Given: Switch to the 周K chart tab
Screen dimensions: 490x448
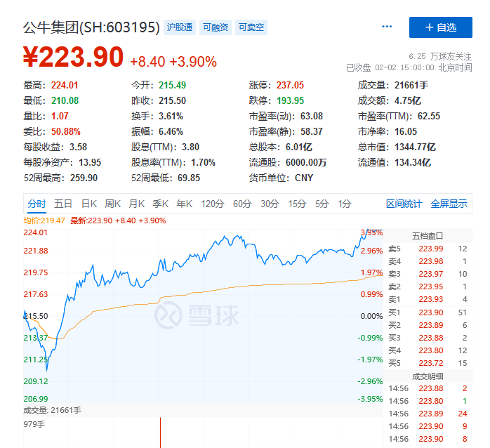Looking at the screenshot, I should (112, 204).
